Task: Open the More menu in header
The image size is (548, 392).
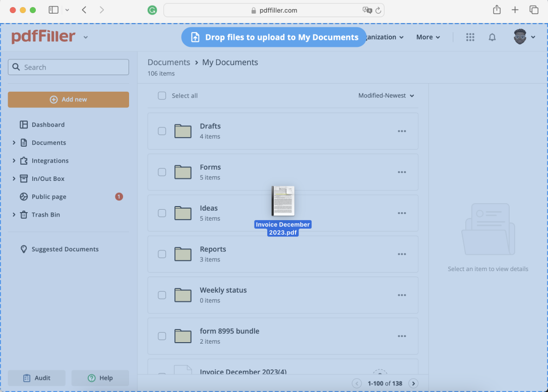Action: [428, 37]
